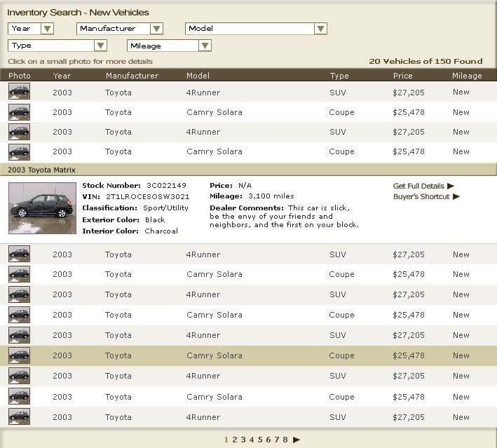Click the 3,100 miles mileage value
Image resolution: width=497 pixels, height=448 pixels.
(x=271, y=196)
